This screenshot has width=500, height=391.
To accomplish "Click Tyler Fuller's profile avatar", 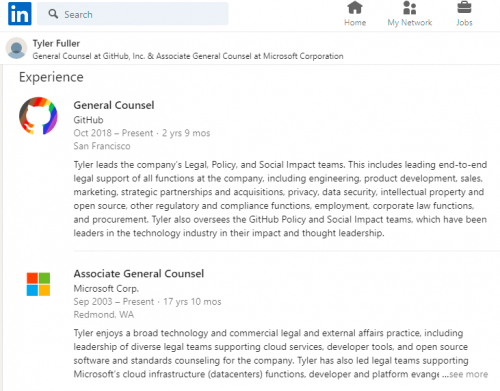I will point(16,48).
